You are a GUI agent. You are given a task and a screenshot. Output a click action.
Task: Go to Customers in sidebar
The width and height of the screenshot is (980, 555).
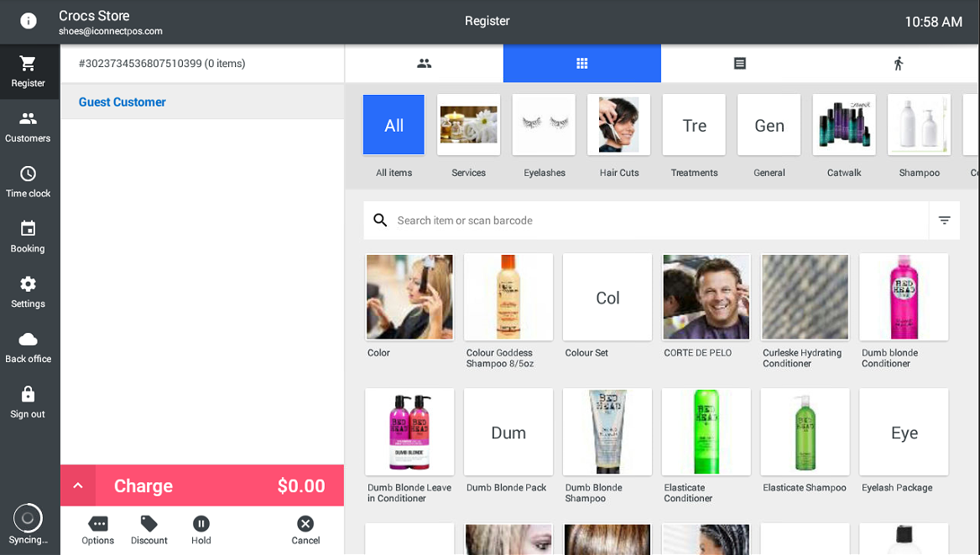coord(29,127)
